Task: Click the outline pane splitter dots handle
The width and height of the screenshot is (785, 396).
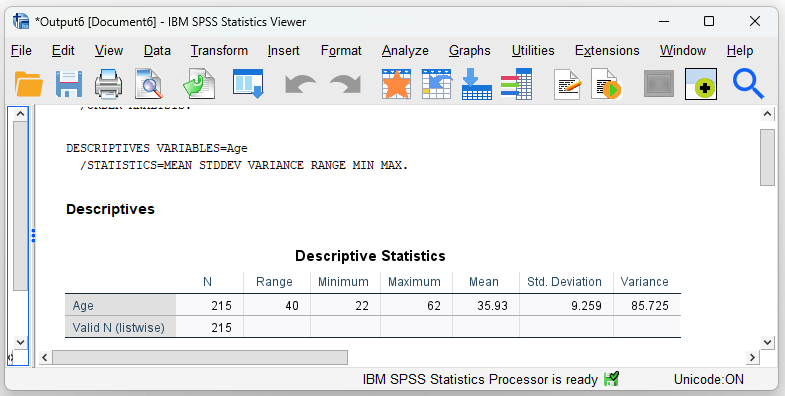Action: (x=33, y=235)
